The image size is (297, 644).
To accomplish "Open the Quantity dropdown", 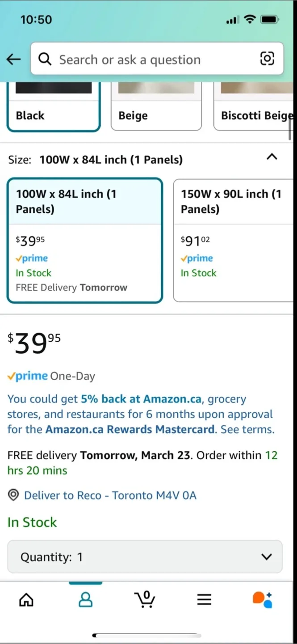I will (x=145, y=557).
